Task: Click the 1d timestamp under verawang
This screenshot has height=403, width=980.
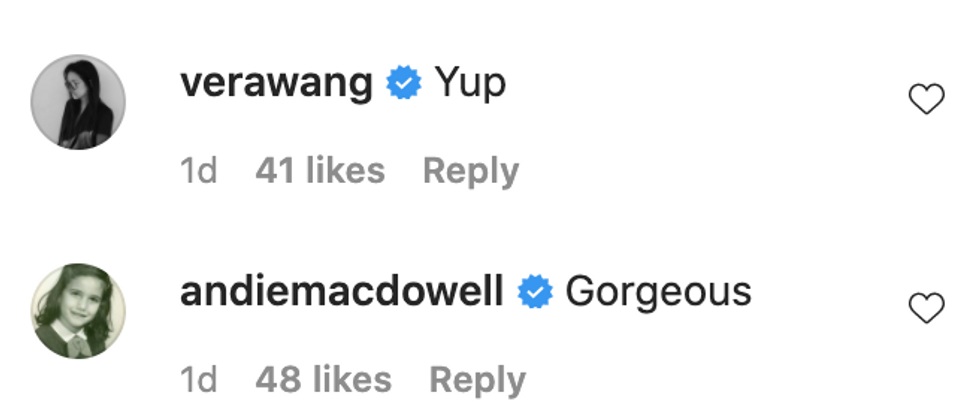Action: tap(199, 171)
